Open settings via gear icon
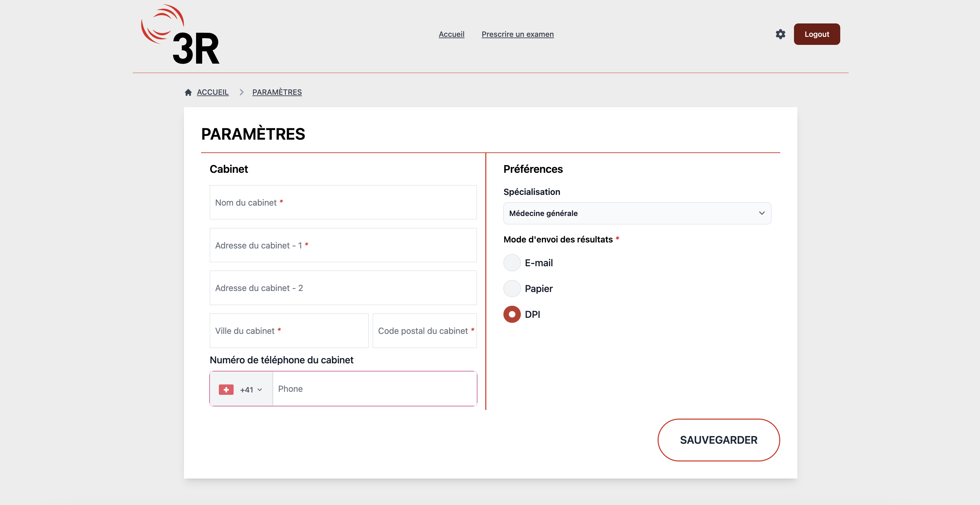 (x=780, y=34)
